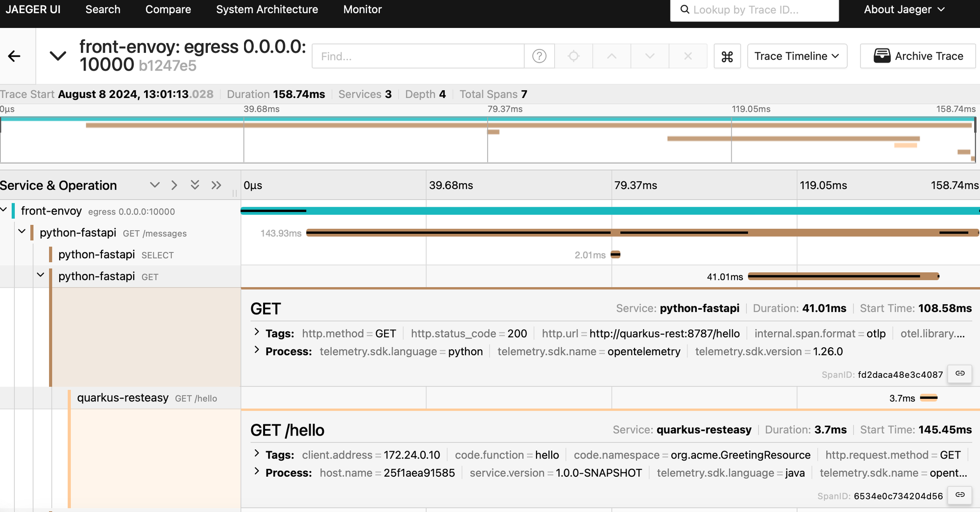
Task: Click the focus search matches target icon
Action: click(573, 56)
